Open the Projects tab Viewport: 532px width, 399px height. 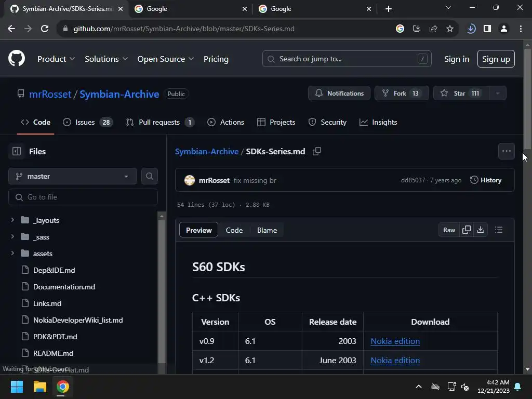pyautogui.click(x=276, y=122)
